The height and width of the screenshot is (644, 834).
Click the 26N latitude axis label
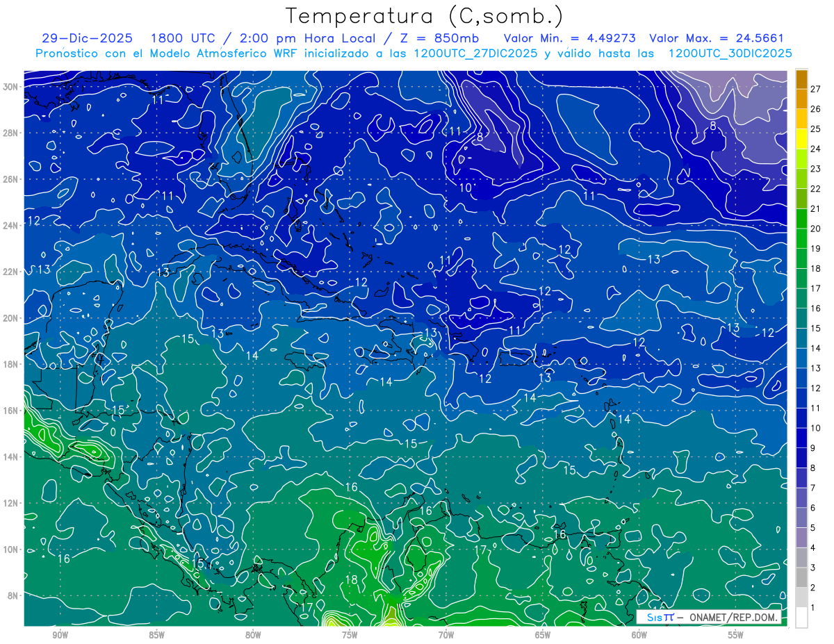12,179
